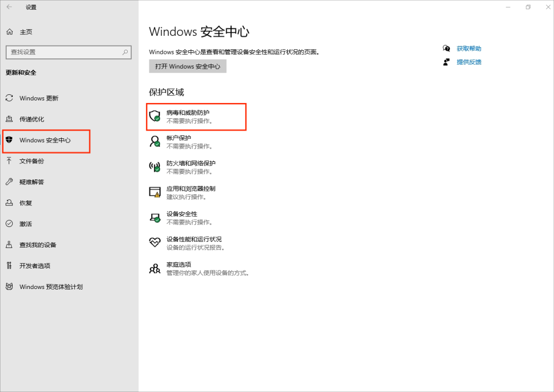This screenshot has width=554, height=392.
Task: Click the 获取帮助 link
Action: (469, 49)
